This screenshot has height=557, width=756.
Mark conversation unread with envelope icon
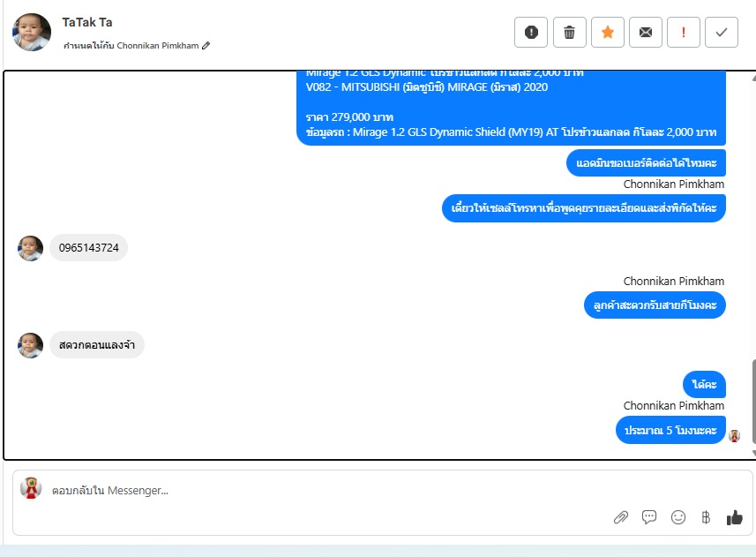click(x=646, y=33)
